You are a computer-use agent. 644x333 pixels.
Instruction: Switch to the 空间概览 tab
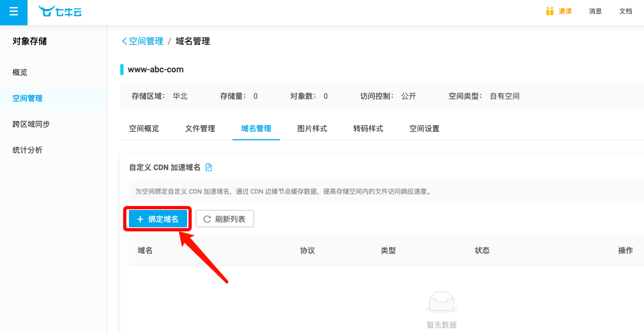click(144, 128)
